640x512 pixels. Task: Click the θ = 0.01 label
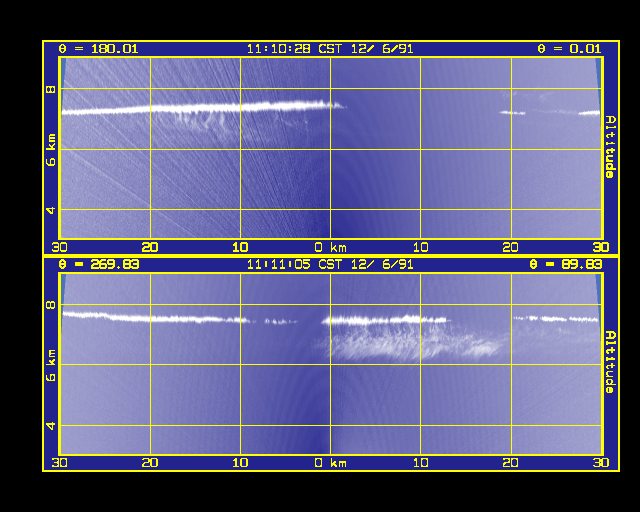pos(569,49)
